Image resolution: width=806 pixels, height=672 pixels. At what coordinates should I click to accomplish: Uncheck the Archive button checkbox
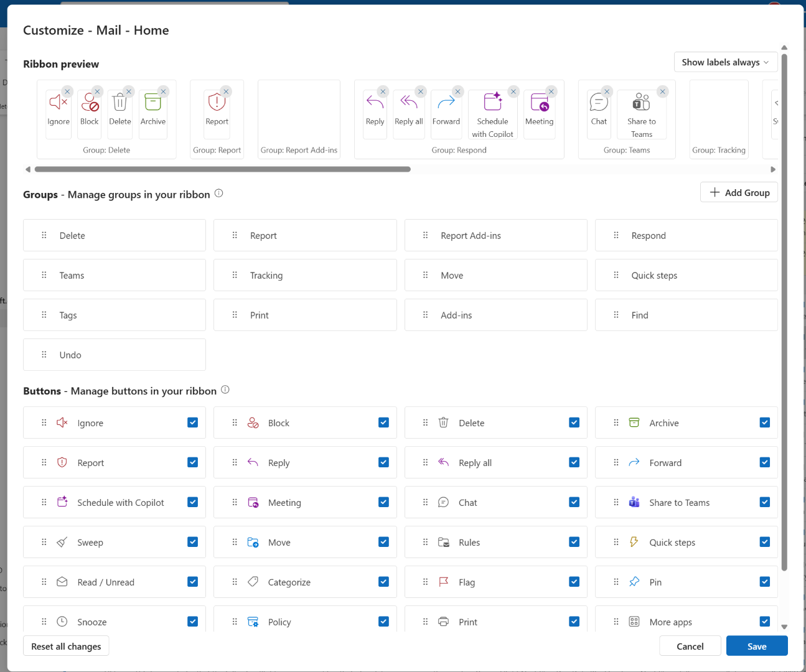coord(765,422)
